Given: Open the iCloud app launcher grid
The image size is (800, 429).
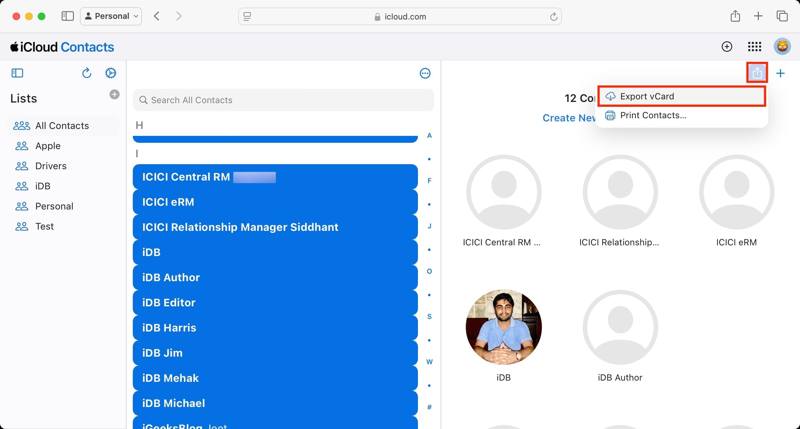Looking at the screenshot, I should pyautogui.click(x=755, y=47).
